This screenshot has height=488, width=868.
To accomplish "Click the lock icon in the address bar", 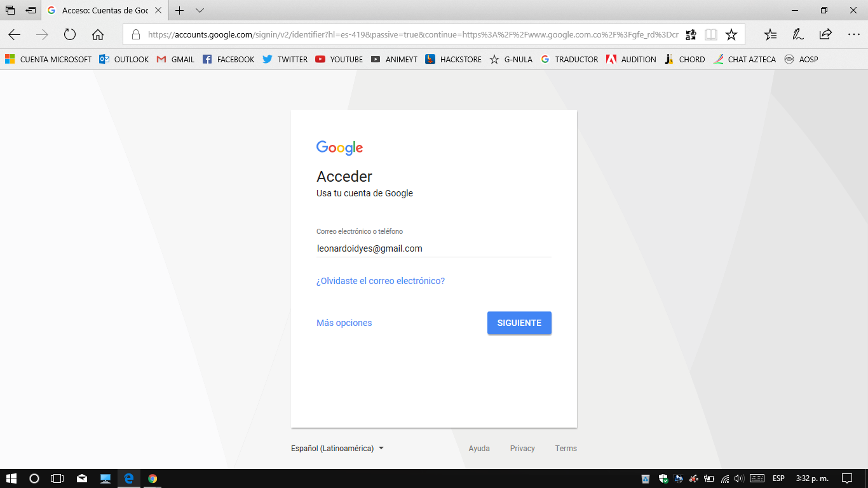I will pyautogui.click(x=135, y=35).
